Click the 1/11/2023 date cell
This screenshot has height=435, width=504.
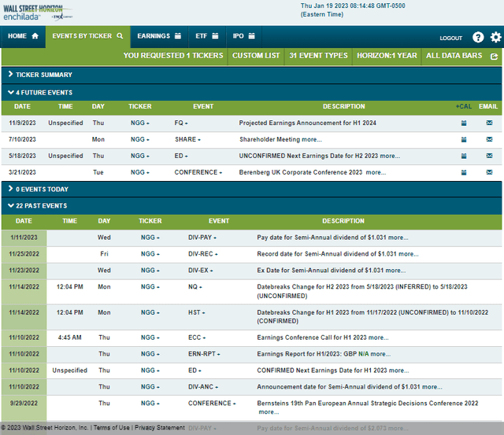pyautogui.click(x=24, y=238)
